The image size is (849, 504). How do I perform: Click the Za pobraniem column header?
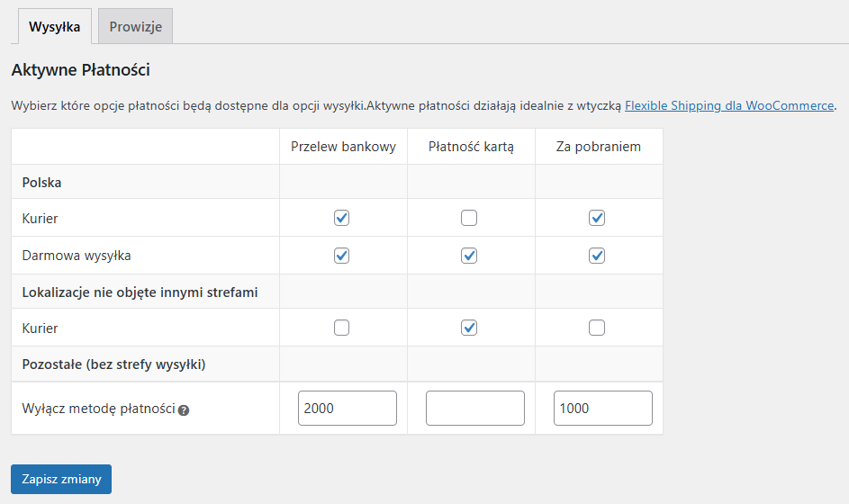(599, 147)
